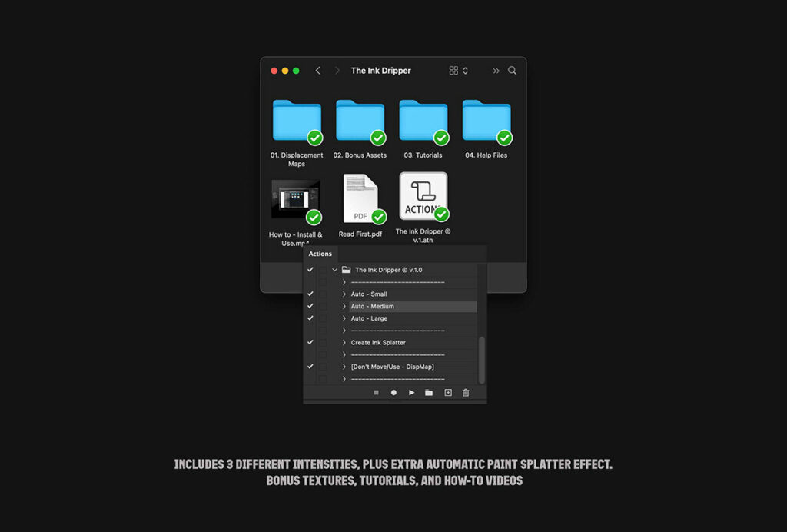Create a new action set folder icon
The width and height of the screenshot is (787, 532).
429,393
